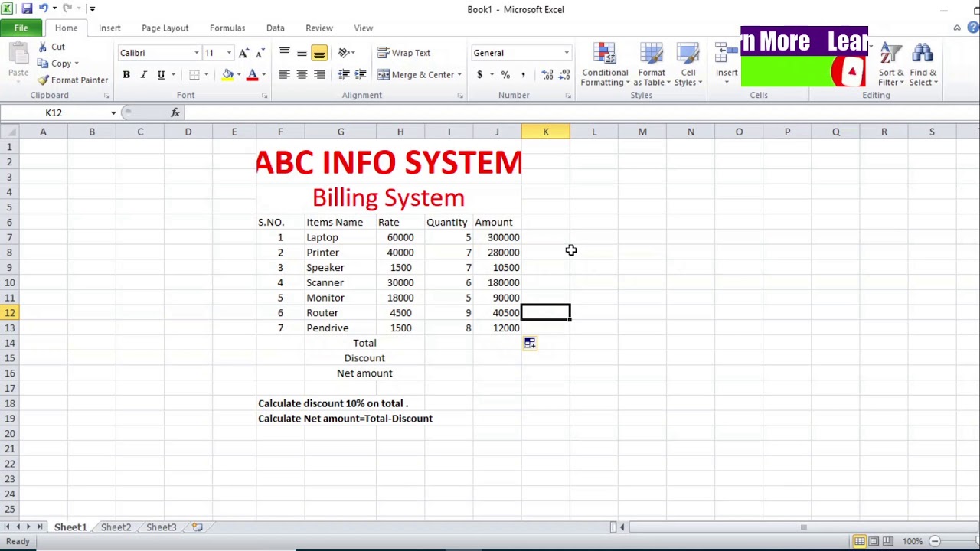Switch to the Page Layout tab
The height and width of the screenshot is (551, 980).
click(x=165, y=28)
